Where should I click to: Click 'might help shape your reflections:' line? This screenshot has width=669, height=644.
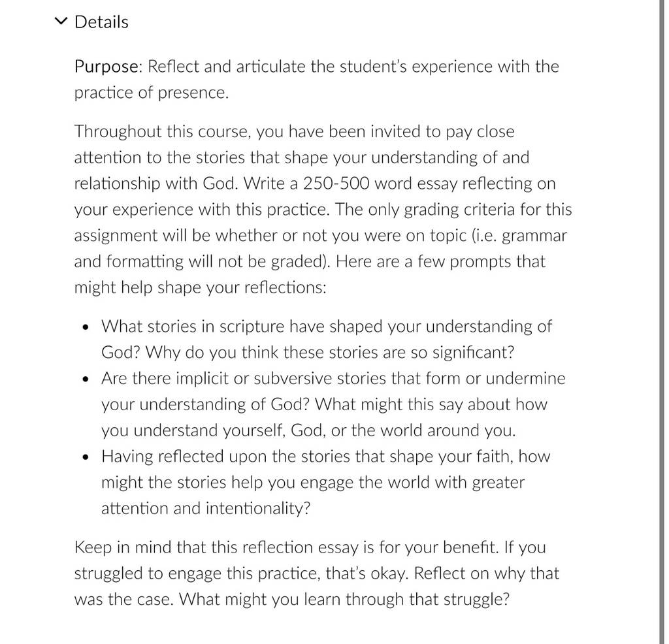200,287
